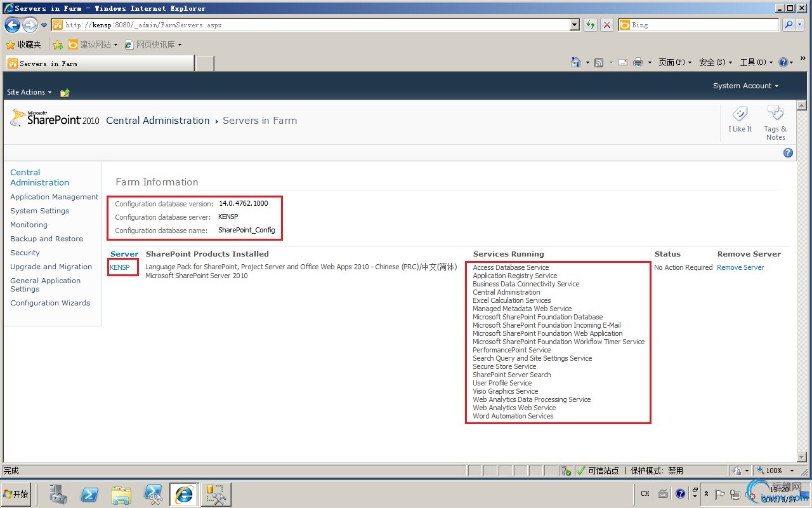Open SharePoint Management Shell taskbar icon
This screenshot has height=508, width=812.
coord(153,494)
